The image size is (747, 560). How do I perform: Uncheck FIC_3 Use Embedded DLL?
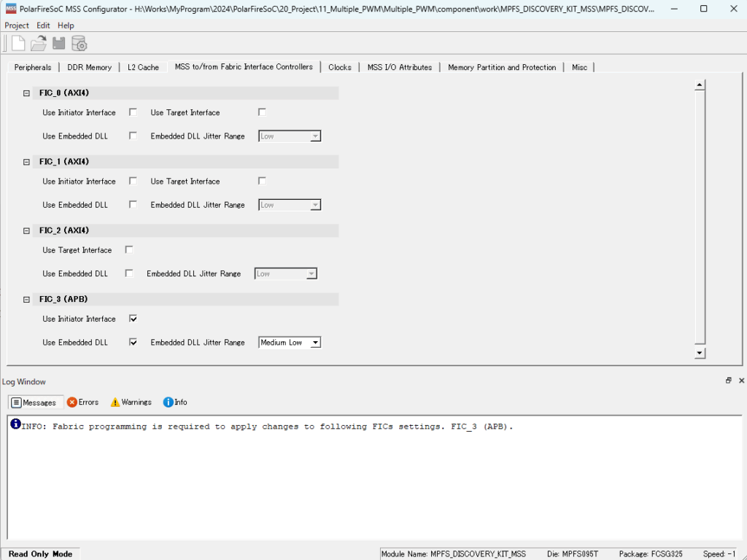pos(133,342)
